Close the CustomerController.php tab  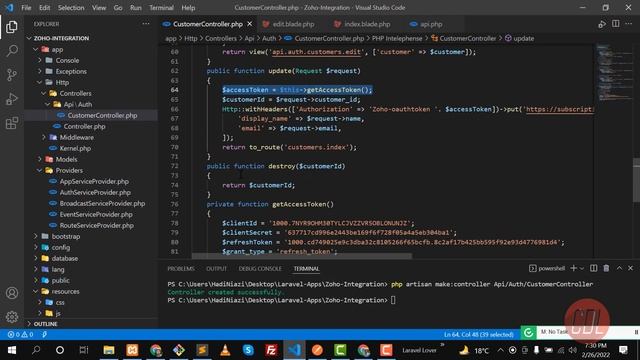(250, 24)
